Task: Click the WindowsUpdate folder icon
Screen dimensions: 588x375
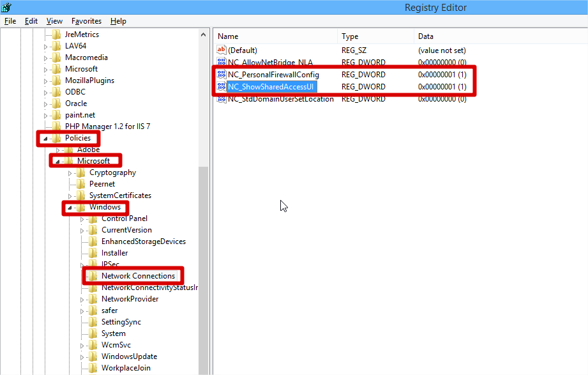Action: click(x=93, y=356)
